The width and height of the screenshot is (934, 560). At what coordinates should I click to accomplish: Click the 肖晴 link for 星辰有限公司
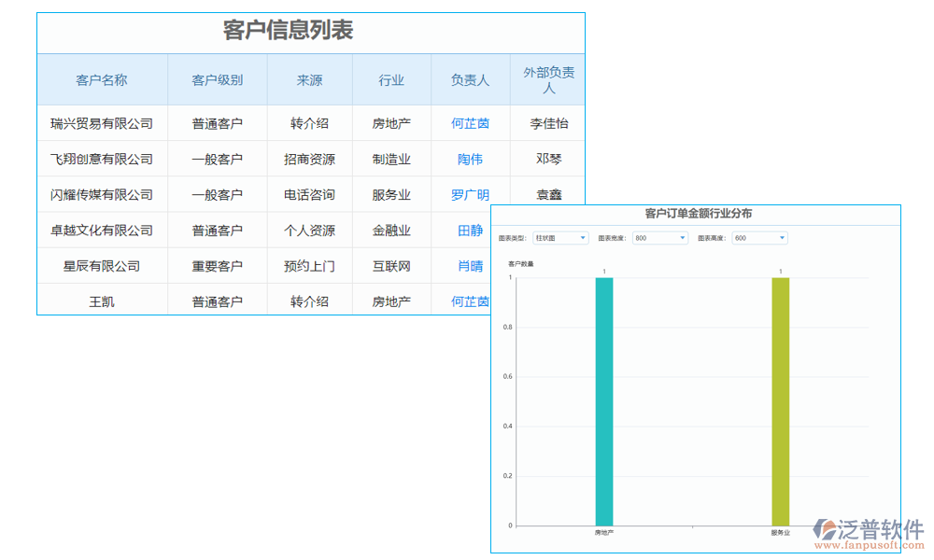[x=469, y=266]
